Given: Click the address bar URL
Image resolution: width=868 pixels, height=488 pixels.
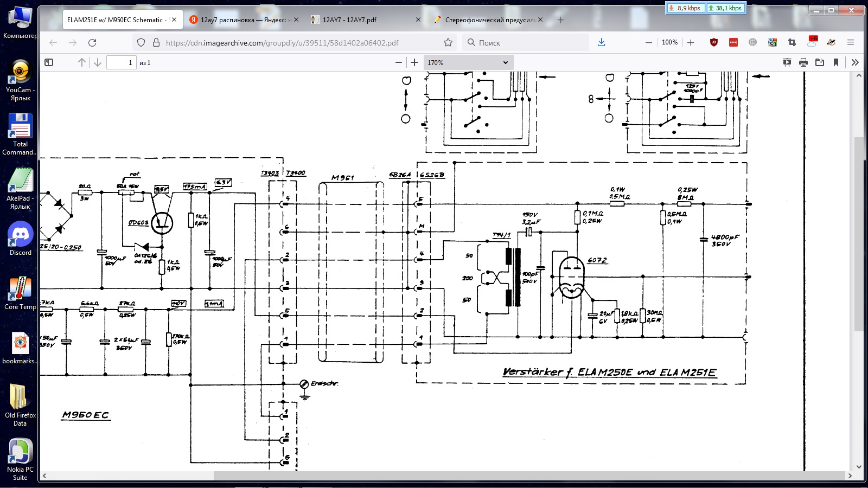Looking at the screenshot, I should point(282,43).
